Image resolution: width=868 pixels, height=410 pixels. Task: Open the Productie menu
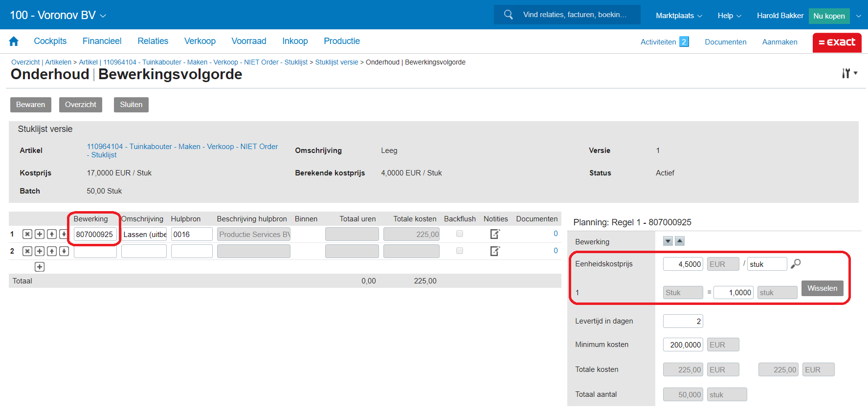click(x=341, y=42)
